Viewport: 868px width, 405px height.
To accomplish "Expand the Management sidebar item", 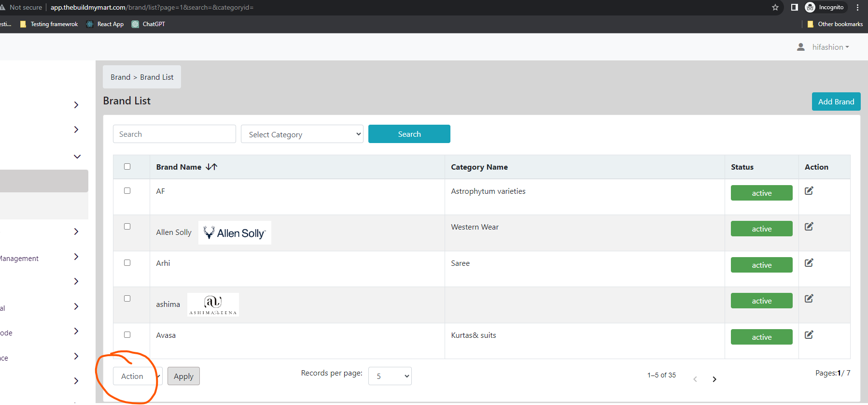I will click(x=76, y=257).
